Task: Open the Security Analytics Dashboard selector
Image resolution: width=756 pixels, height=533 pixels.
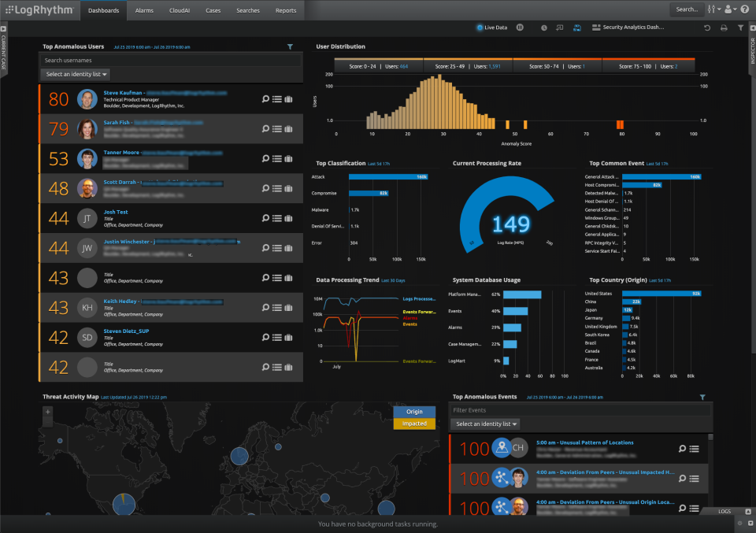Action: pyautogui.click(x=628, y=28)
